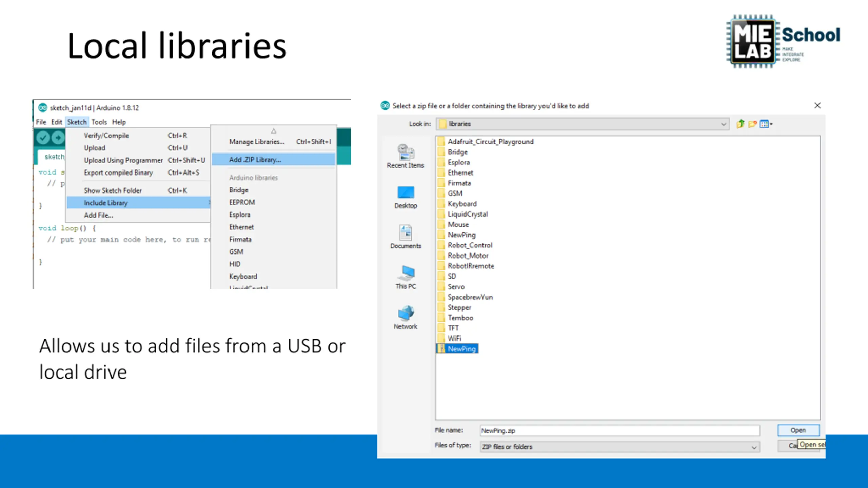The image size is (868, 488).
Task: Click the Open button
Action: (798, 430)
